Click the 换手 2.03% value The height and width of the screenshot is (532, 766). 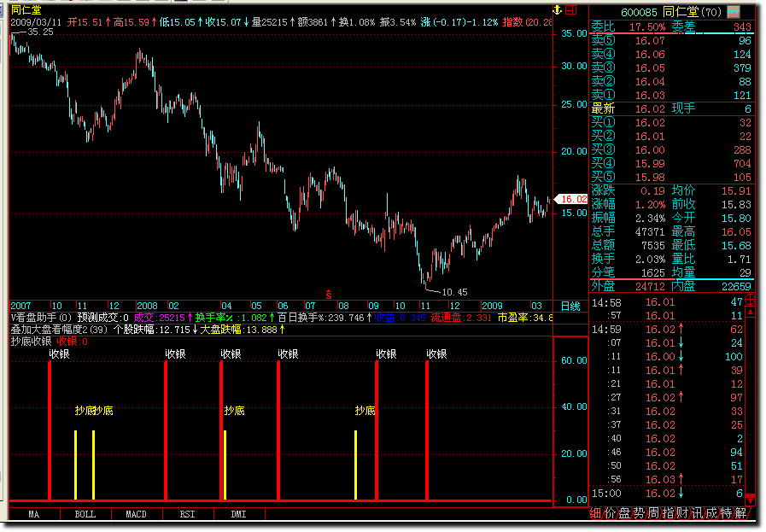650,260
